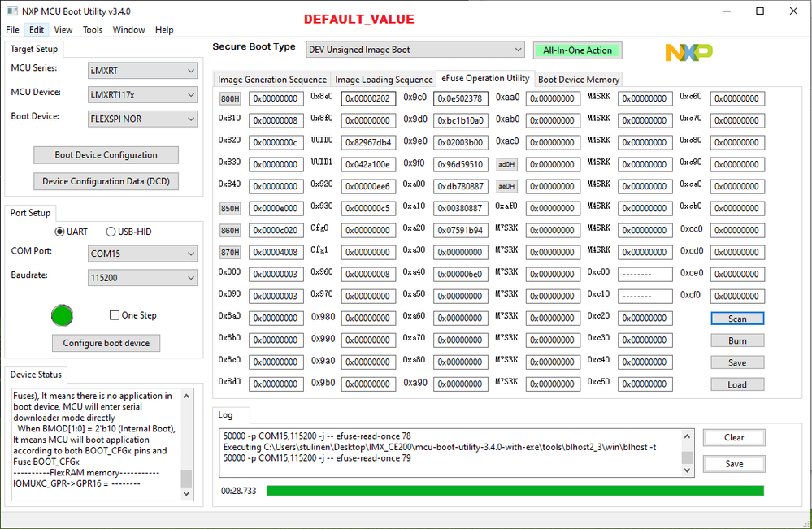
Task: Click the ad0H fuse button
Action: (506, 164)
